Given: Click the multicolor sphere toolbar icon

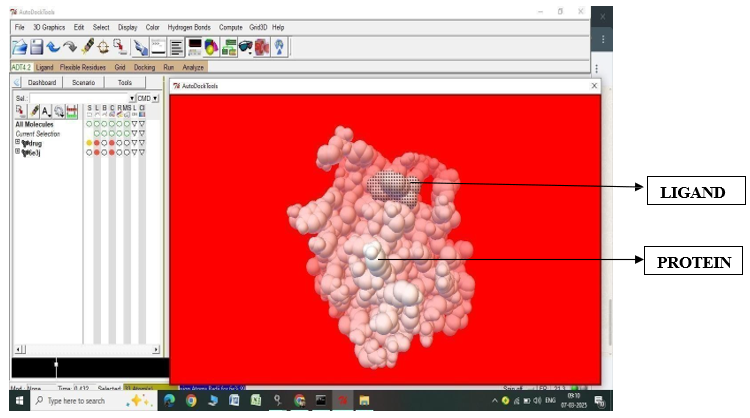Looking at the screenshot, I should click(x=211, y=47).
